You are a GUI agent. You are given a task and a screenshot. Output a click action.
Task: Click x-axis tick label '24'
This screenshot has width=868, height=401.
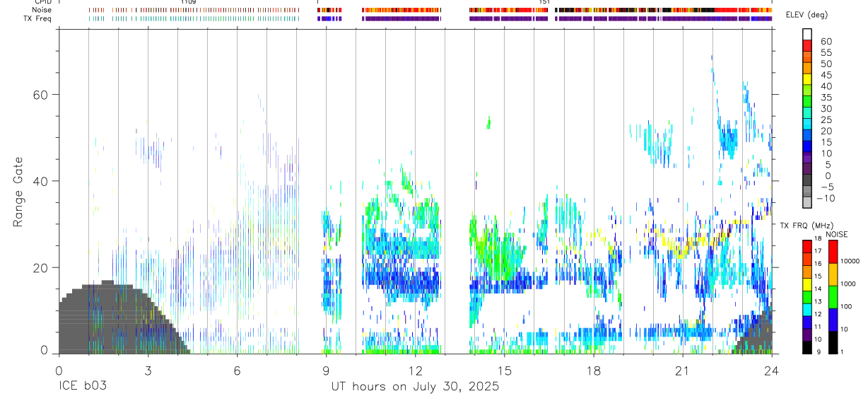(771, 371)
